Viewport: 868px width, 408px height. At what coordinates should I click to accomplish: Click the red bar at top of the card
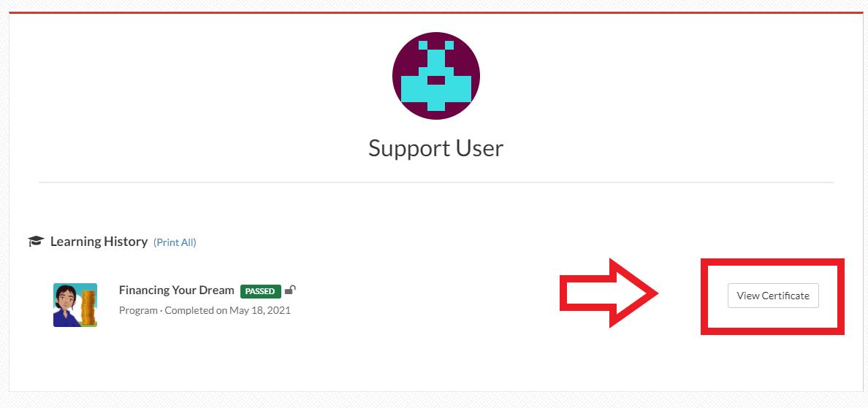pos(436,12)
